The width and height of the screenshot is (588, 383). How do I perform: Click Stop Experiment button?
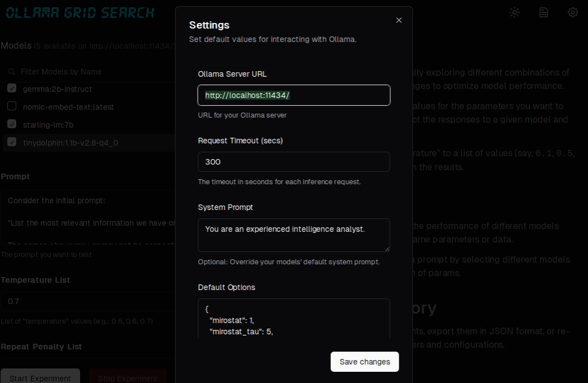pos(128,376)
